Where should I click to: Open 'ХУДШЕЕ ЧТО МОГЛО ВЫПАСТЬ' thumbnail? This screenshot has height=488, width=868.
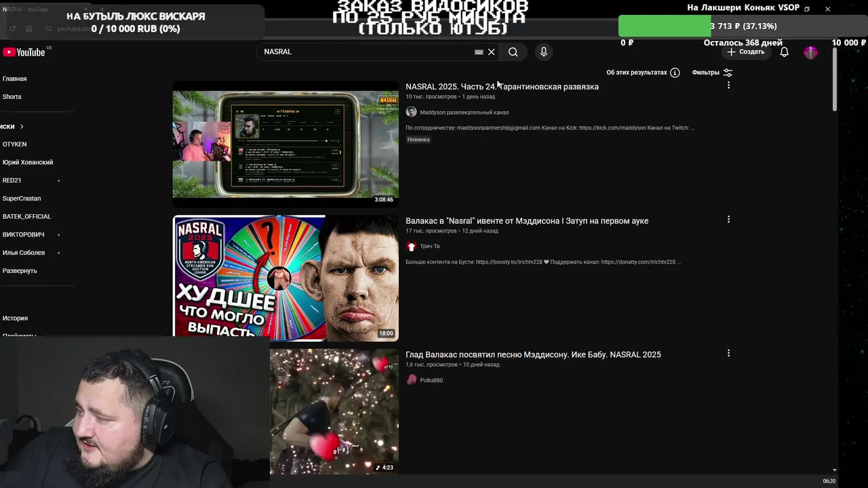285,278
